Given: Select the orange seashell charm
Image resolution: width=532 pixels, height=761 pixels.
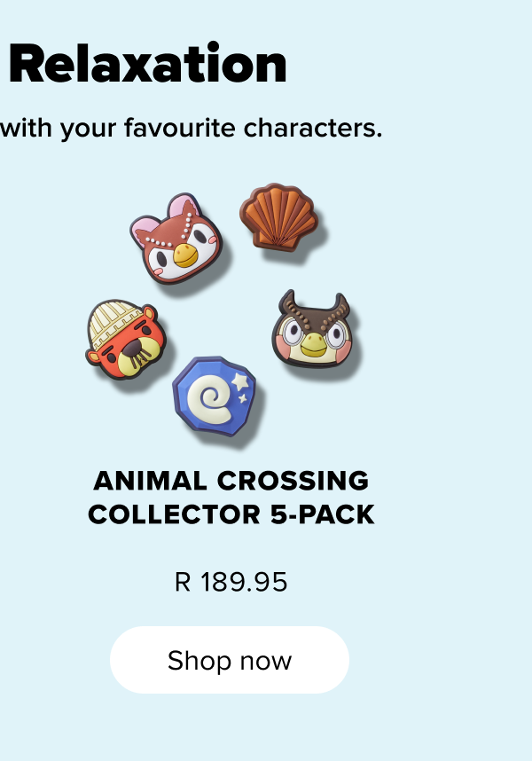Looking at the screenshot, I should pyautogui.click(x=277, y=216).
